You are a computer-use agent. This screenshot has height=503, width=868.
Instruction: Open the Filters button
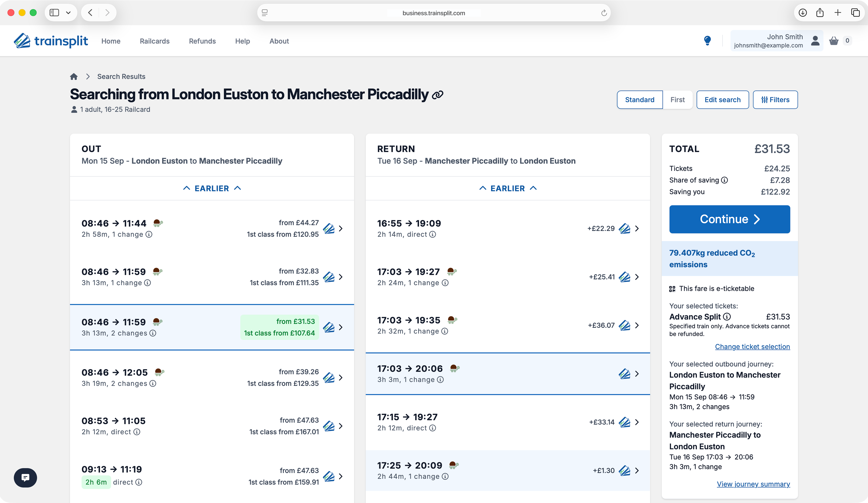(775, 100)
